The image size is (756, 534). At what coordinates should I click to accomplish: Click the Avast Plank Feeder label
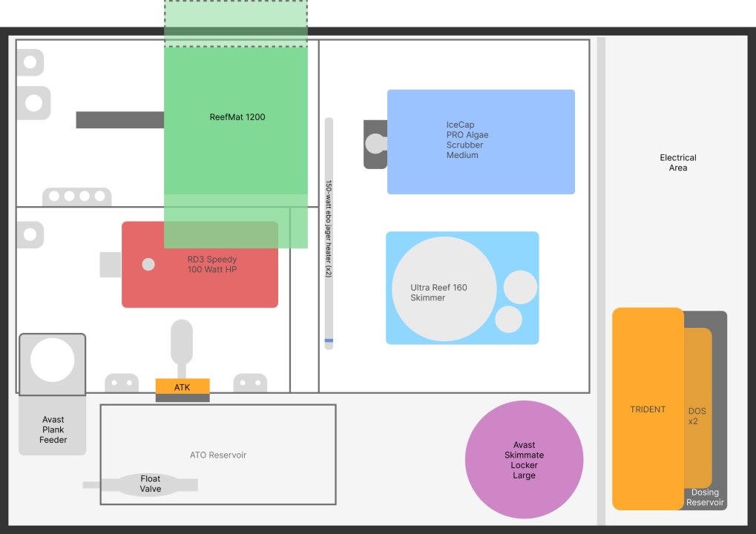[x=53, y=429]
